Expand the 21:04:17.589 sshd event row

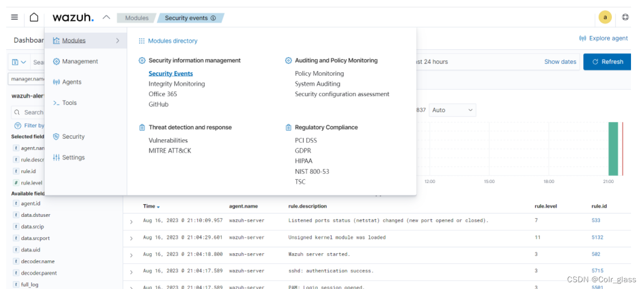pyautogui.click(x=131, y=272)
